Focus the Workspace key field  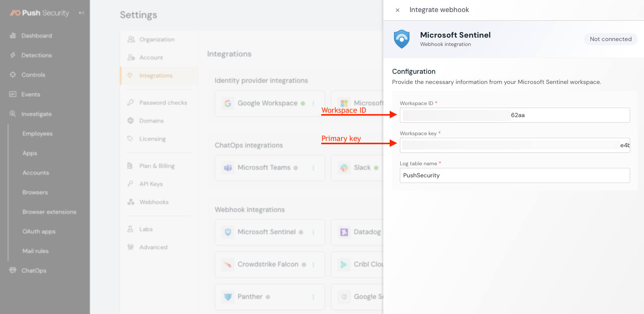point(515,145)
